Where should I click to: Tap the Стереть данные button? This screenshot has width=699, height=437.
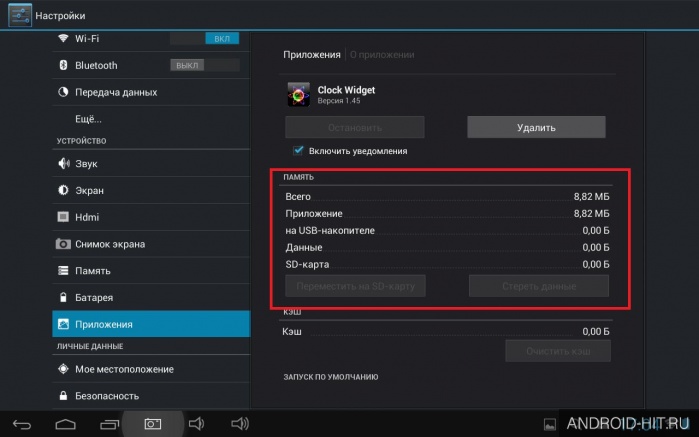[539, 286]
